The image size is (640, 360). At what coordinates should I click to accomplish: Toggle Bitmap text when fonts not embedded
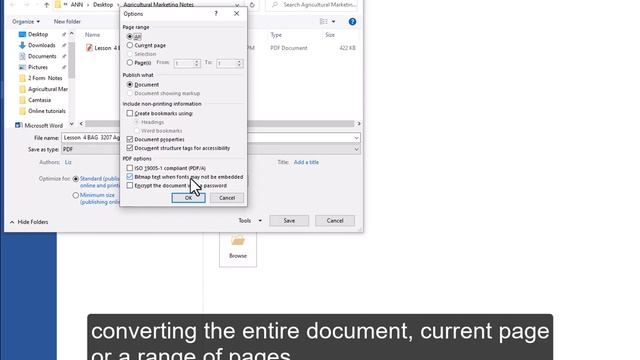pyautogui.click(x=130, y=177)
